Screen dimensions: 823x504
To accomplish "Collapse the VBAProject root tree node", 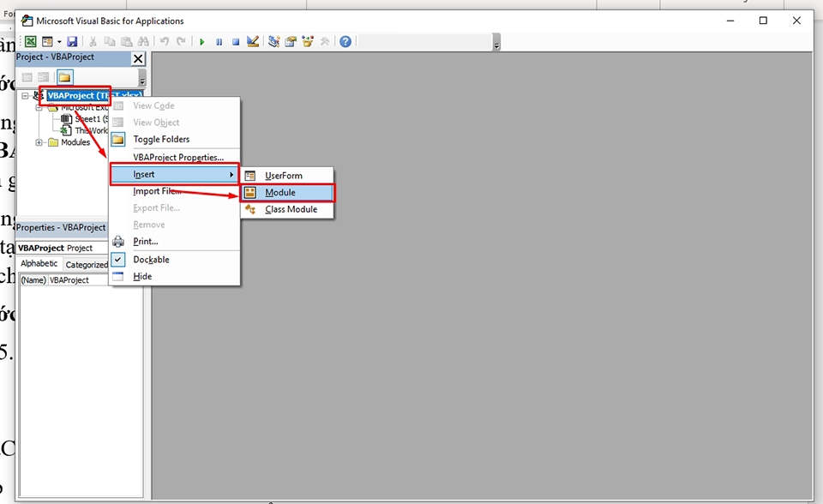I will click(x=25, y=95).
